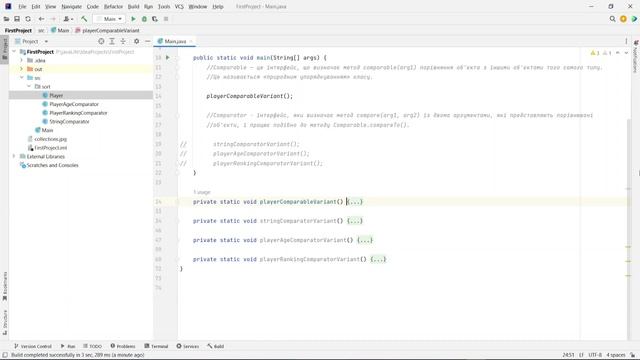This screenshot has width=640, height=360.
Task: Open the TODO tool window
Action: coord(92,346)
